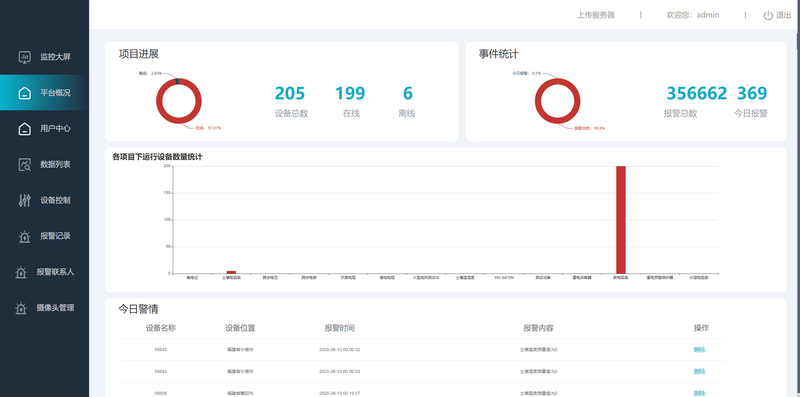This screenshot has width=800, height=397.
Task: Click the red 在线 97.07% donut segment
Action: click(x=179, y=121)
